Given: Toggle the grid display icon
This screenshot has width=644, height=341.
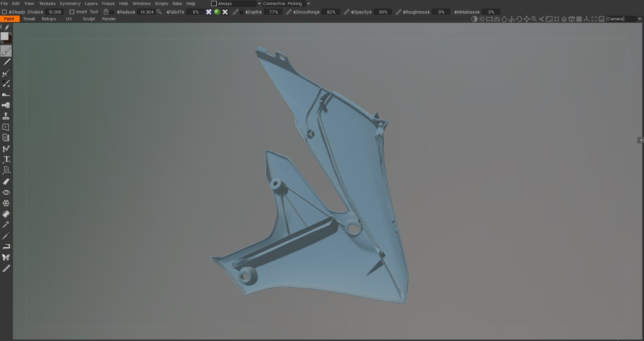Looking at the screenshot, I should pos(579,19).
